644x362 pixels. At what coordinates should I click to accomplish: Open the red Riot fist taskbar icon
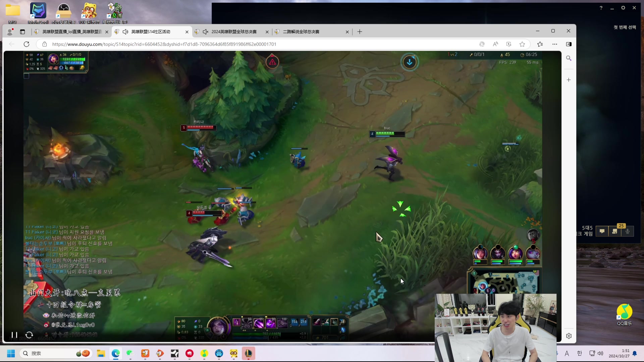[190, 353]
